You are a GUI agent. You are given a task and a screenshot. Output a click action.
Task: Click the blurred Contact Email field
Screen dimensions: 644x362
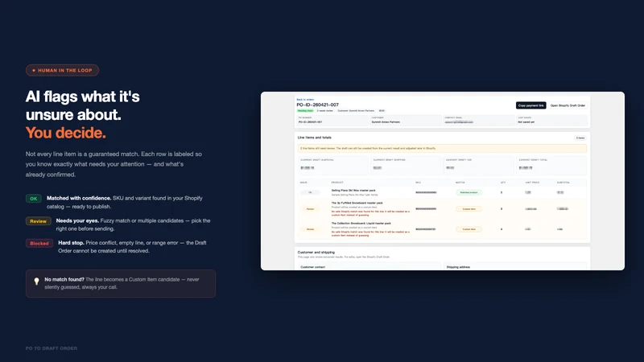(478, 120)
